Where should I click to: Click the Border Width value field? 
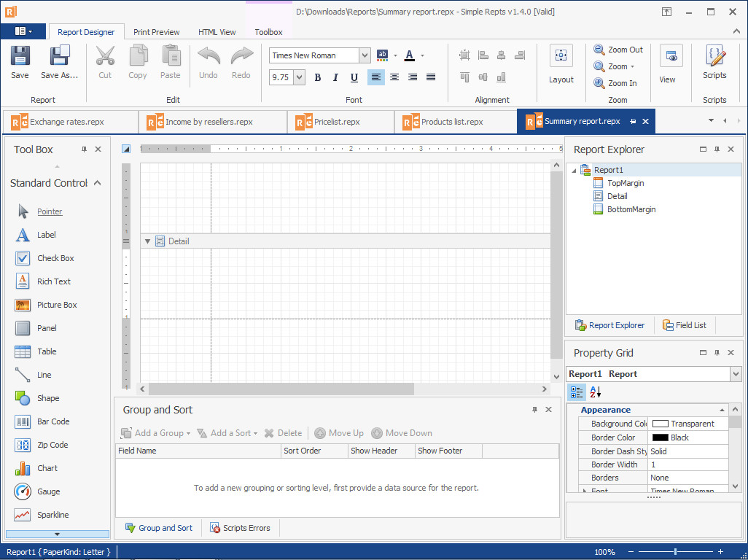point(688,464)
